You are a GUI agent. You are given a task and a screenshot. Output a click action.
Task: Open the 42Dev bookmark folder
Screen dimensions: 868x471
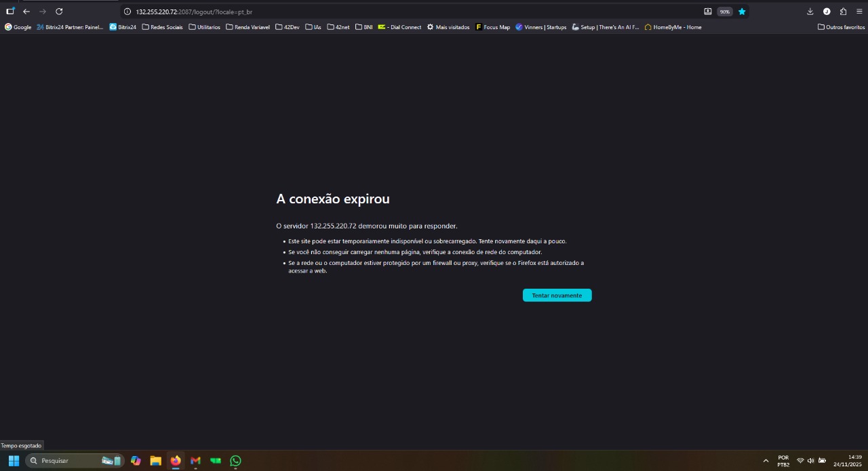coord(288,27)
